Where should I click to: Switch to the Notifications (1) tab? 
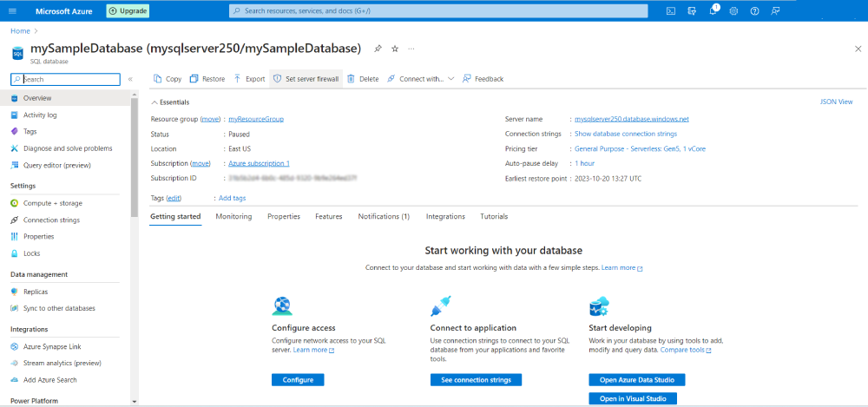pos(384,216)
